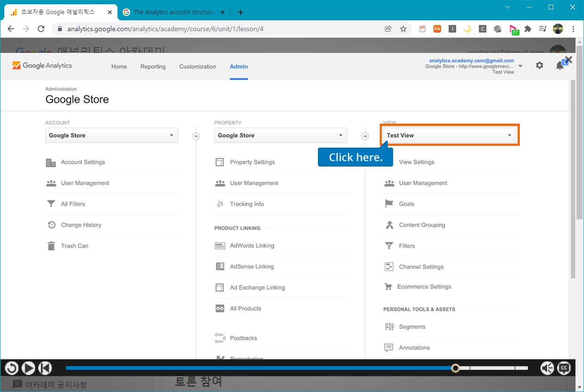The height and width of the screenshot is (392, 584).
Task: Click the Segments icon
Action: click(389, 326)
